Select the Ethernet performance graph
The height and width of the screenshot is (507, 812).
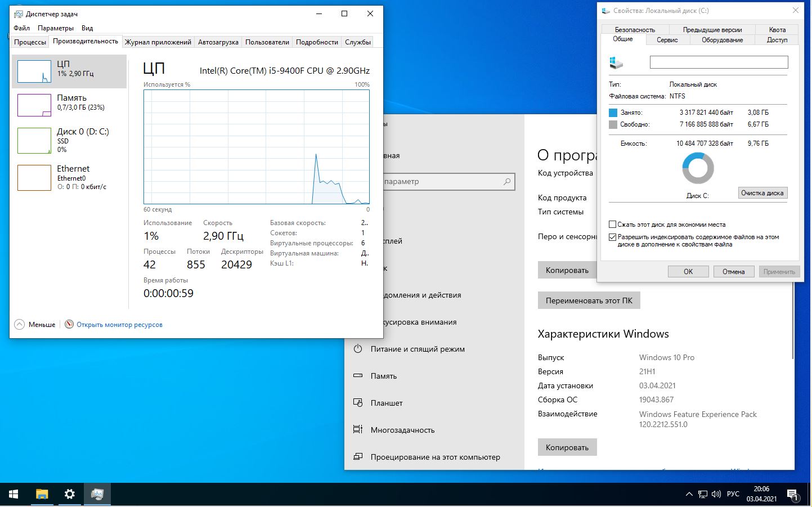69,177
